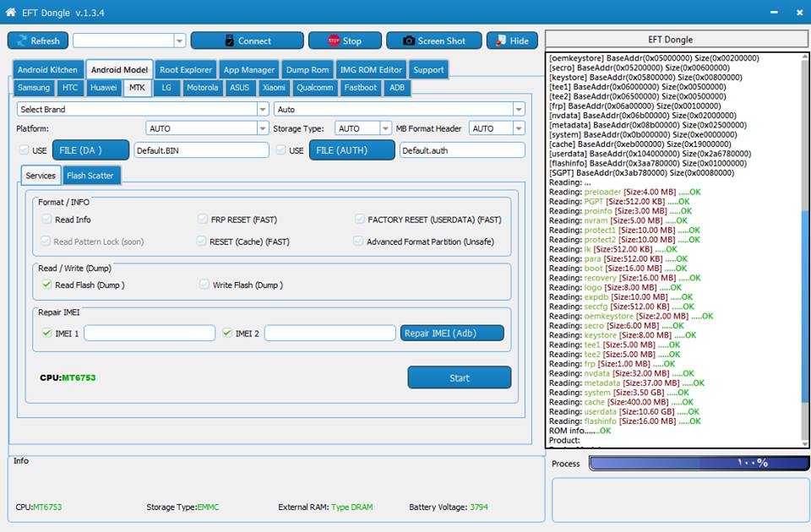This screenshot has width=811, height=532.
Task: Click the IMEI 1 input field
Action: [150, 333]
